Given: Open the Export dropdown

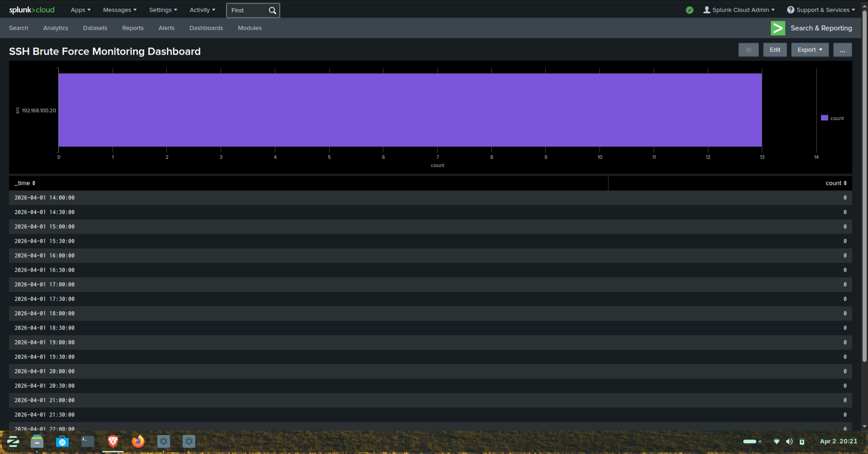Looking at the screenshot, I should pyautogui.click(x=809, y=50).
